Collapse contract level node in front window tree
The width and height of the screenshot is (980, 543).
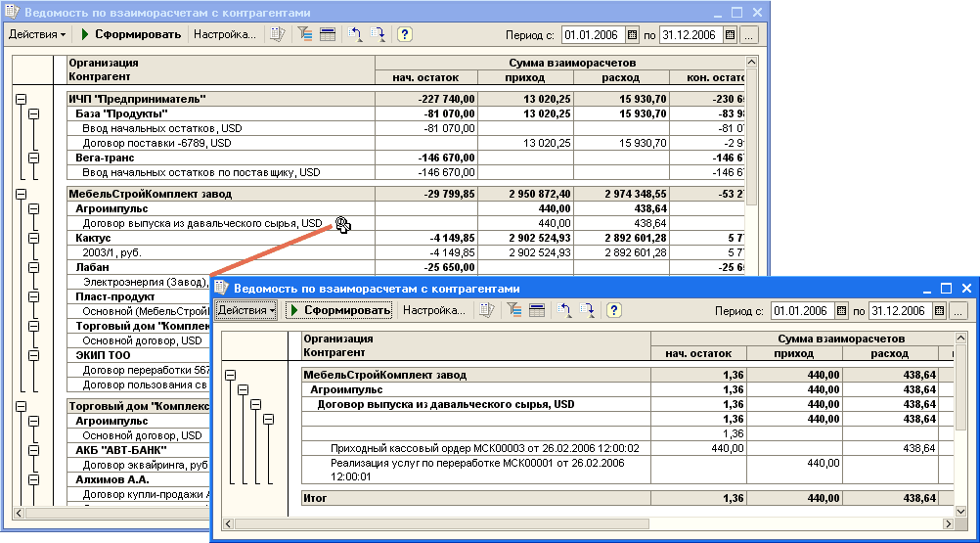point(255,405)
